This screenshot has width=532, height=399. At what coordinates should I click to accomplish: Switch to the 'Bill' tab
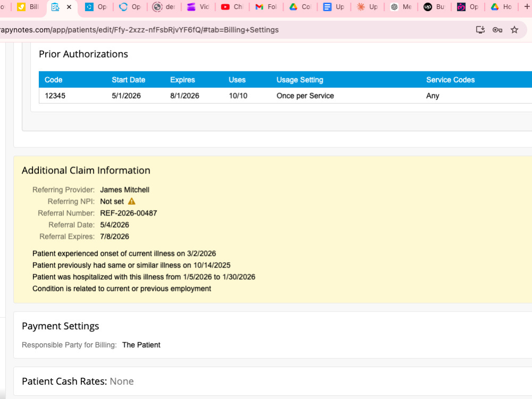[x=29, y=7]
